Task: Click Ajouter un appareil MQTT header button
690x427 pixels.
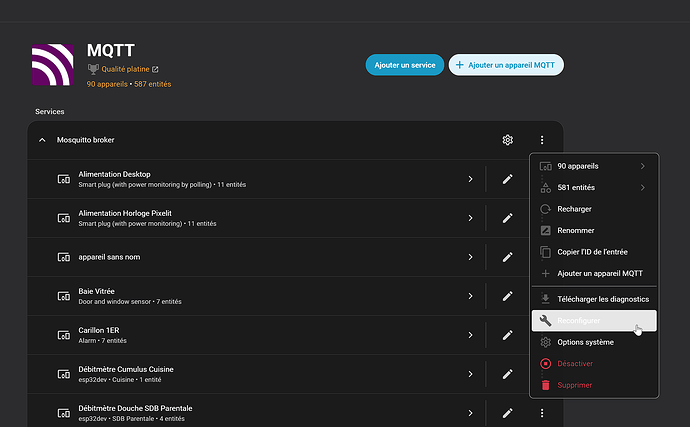Action: point(506,65)
